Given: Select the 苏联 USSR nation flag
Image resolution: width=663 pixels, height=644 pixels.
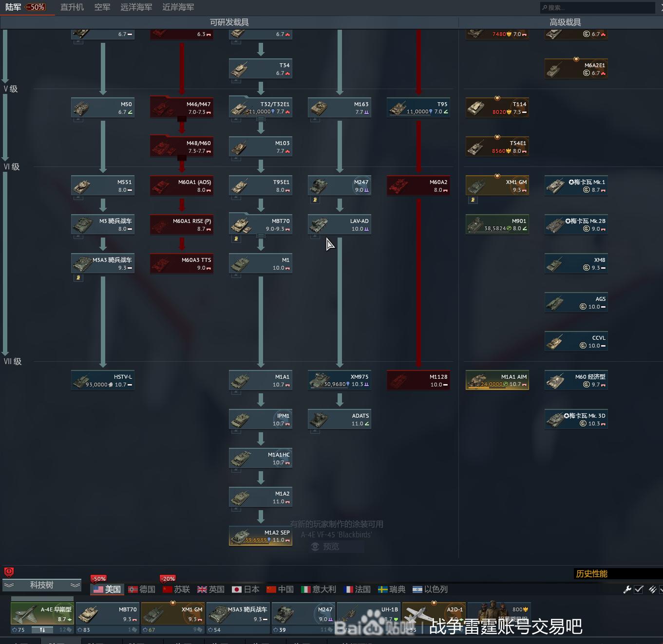Looking at the screenshot, I should [x=176, y=589].
